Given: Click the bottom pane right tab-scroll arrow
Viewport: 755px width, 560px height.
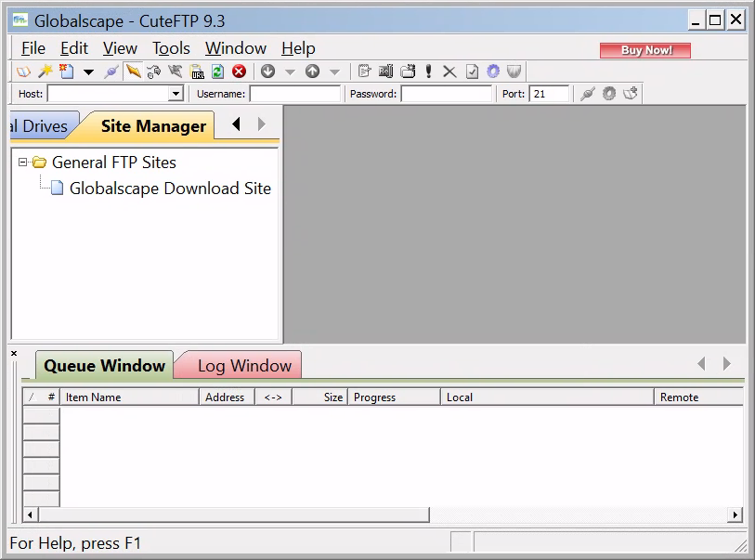Looking at the screenshot, I should pos(726,363).
